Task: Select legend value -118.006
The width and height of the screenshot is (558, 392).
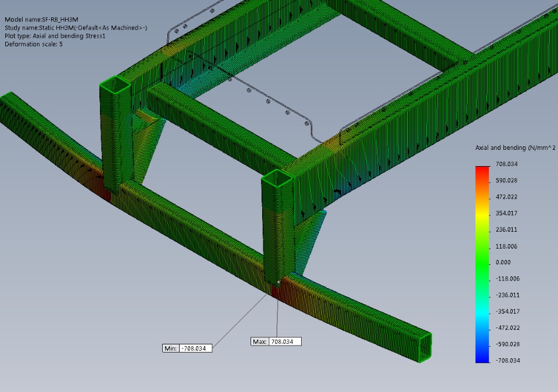Action: [x=508, y=279]
